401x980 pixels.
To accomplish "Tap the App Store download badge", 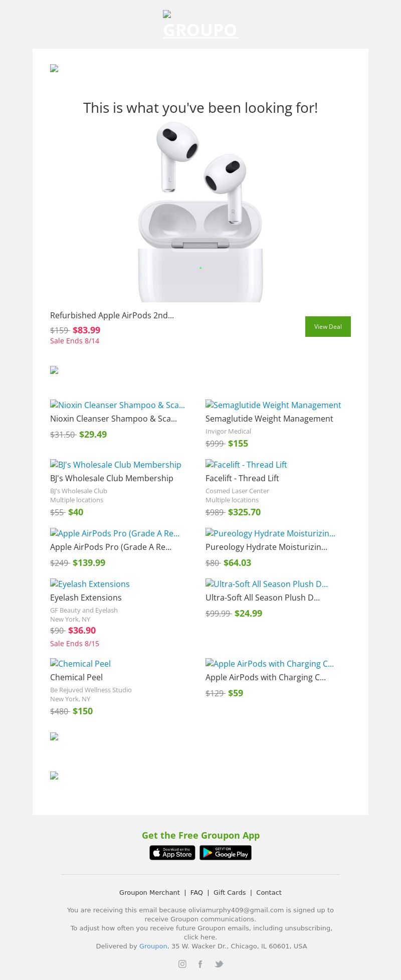I will [x=172, y=853].
